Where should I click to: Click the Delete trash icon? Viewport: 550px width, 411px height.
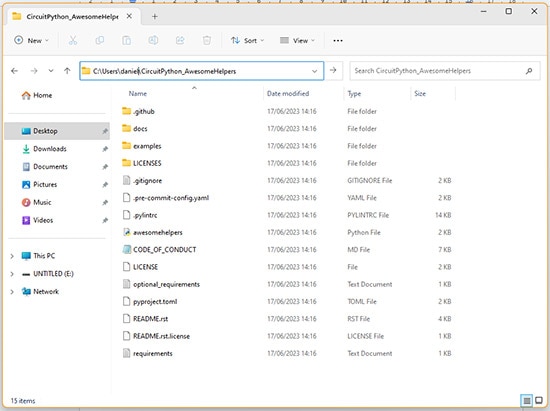(207, 41)
